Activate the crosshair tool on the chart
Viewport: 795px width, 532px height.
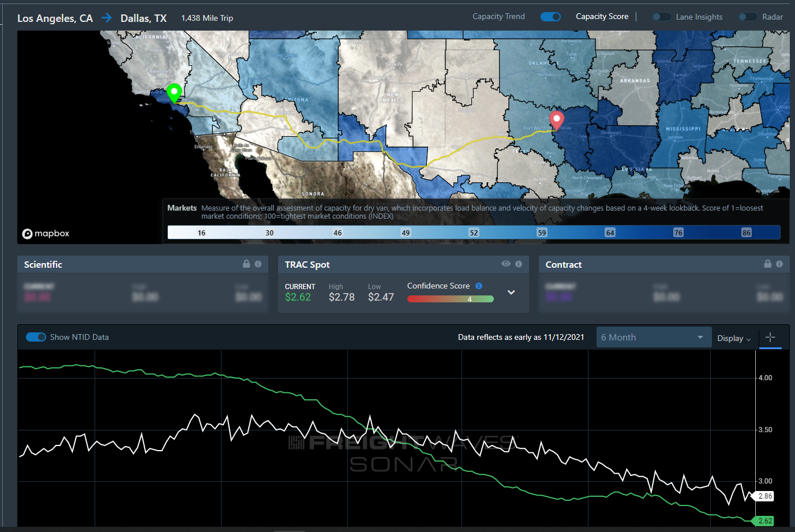(x=770, y=338)
